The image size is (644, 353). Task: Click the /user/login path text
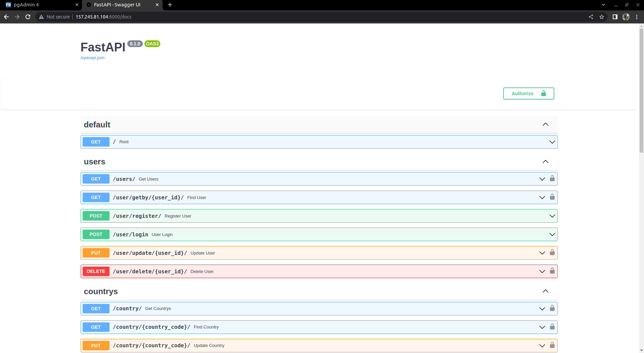click(x=130, y=234)
